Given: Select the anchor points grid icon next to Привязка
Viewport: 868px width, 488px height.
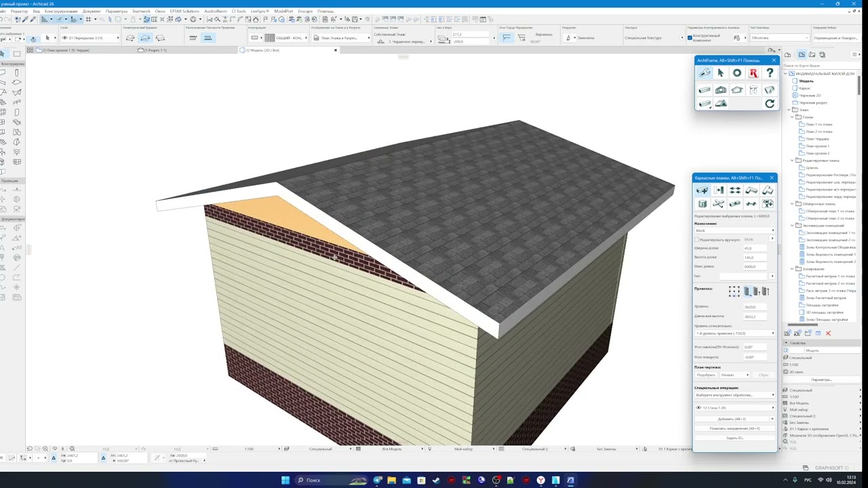Looking at the screenshot, I should click(734, 291).
